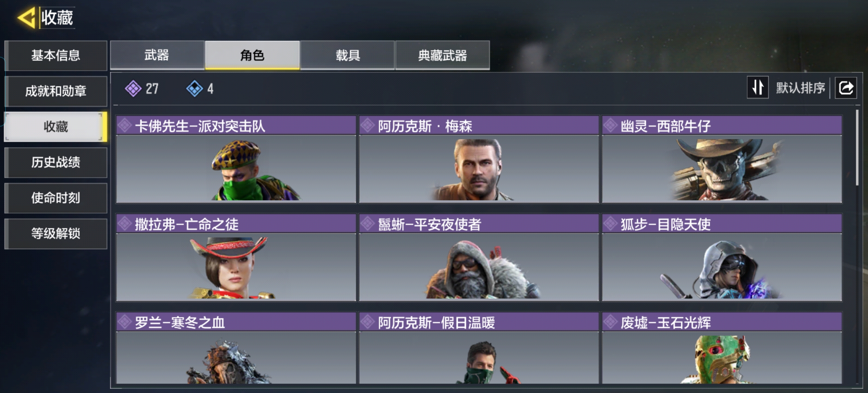Switch to the 载具 tab
The height and width of the screenshot is (393, 868).
point(347,55)
